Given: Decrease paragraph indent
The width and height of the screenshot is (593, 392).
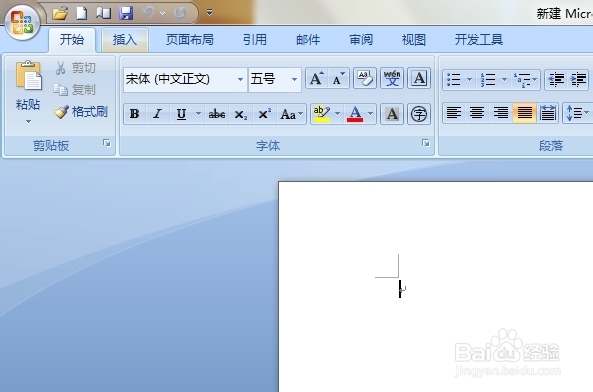Looking at the screenshot, I should point(556,80).
